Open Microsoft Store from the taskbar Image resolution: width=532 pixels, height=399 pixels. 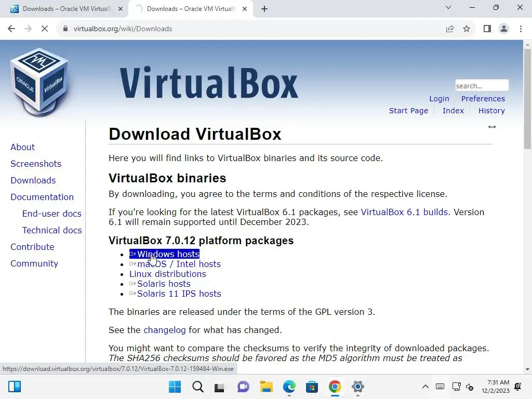pos(312,387)
